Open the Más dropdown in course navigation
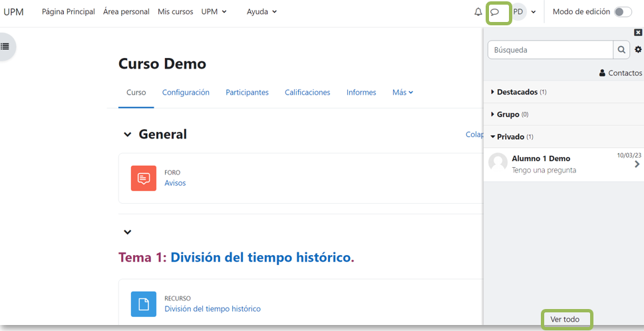The width and height of the screenshot is (644, 331). pos(402,93)
